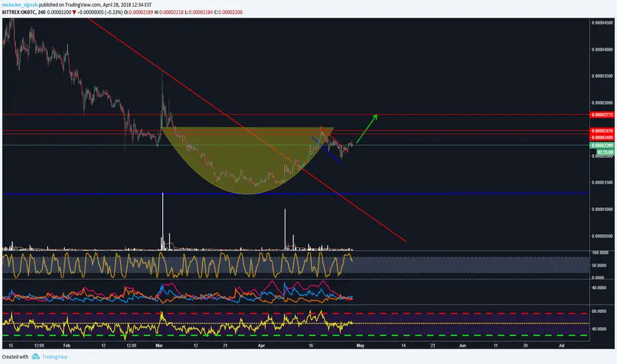
Task: Click the 0.00000500 price axis value
Action: pos(602,236)
